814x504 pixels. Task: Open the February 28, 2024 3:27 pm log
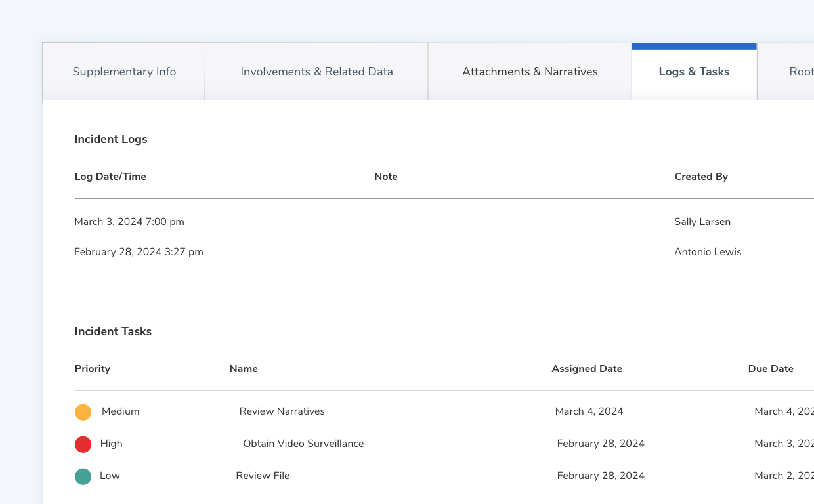139,252
